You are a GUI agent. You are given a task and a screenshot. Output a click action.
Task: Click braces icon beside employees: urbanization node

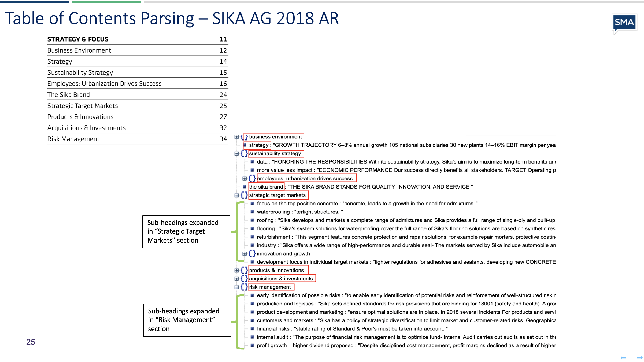pos(252,178)
